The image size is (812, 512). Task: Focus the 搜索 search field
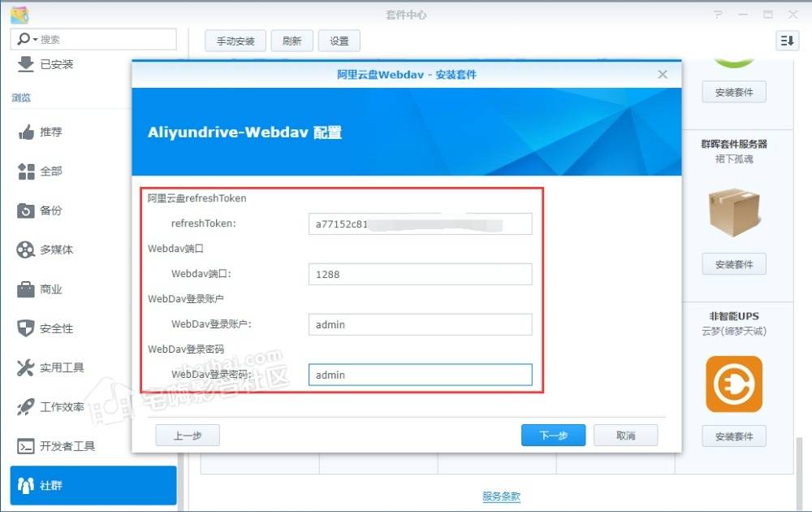(93, 39)
